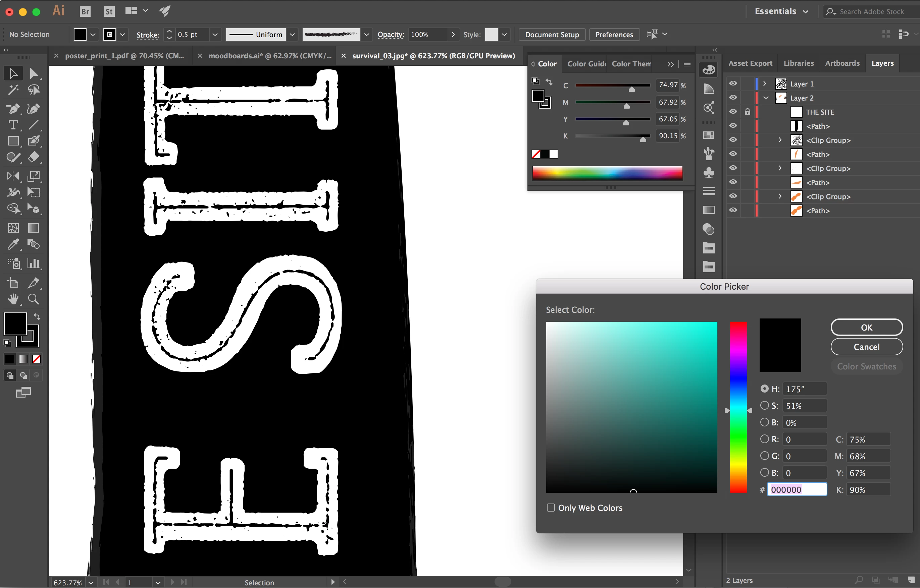Viewport: 920px width, 588px height.
Task: Select the Magic Wand tool
Action: tap(13, 90)
